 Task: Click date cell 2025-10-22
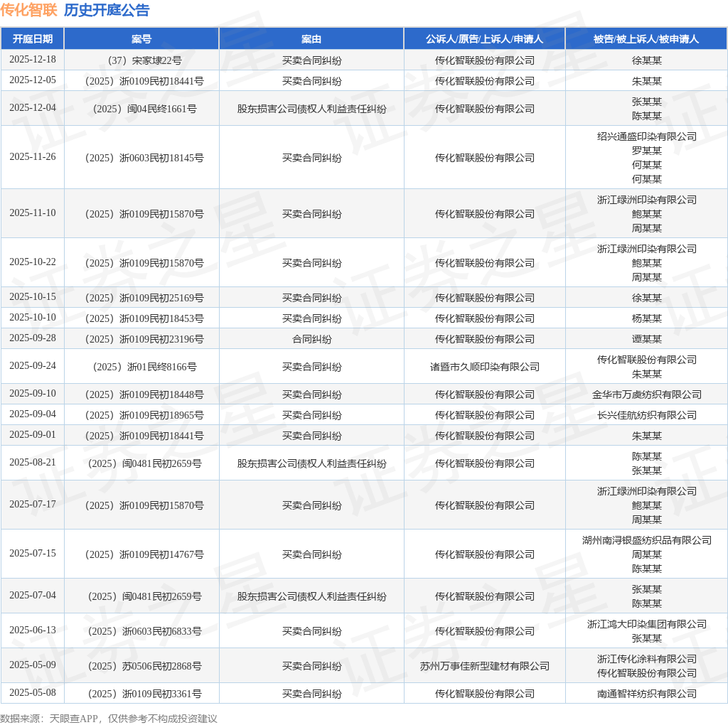click(x=33, y=262)
